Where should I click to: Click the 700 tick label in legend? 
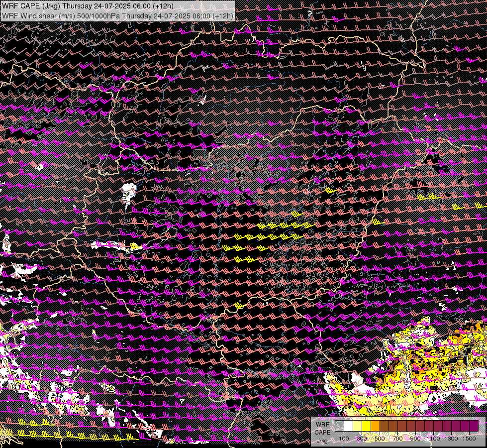[x=397, y=439]
